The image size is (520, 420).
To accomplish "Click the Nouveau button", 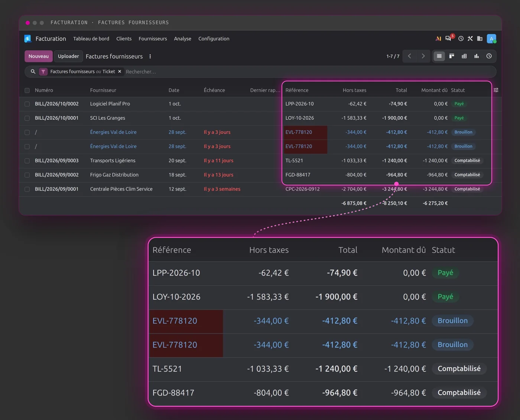I will [39, 56].
